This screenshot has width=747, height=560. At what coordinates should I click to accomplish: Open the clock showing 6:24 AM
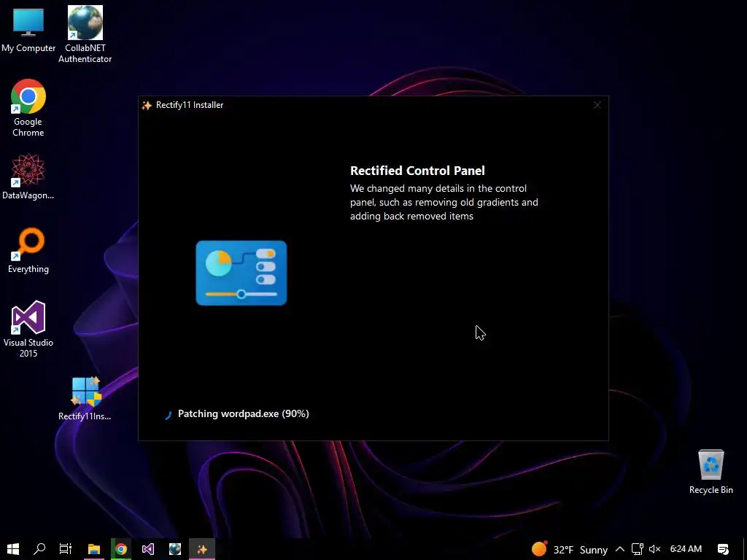(x=686, y=549)
